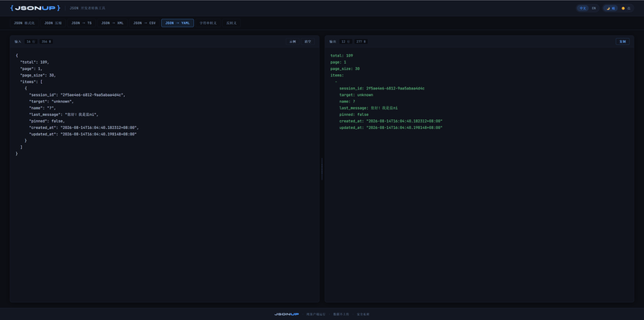
Task: Switch to the JSON → TS tab
Action: coord(81,23)
